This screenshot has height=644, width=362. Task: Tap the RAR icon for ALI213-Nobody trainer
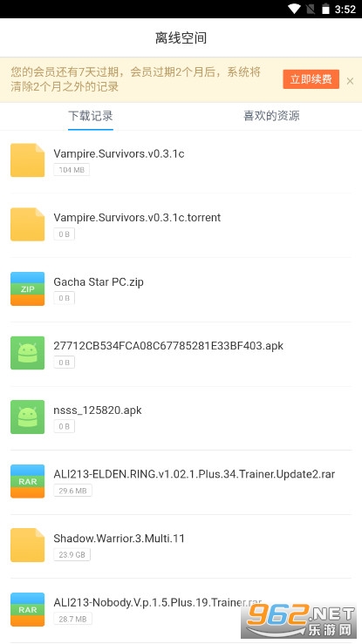click(28, 609)
